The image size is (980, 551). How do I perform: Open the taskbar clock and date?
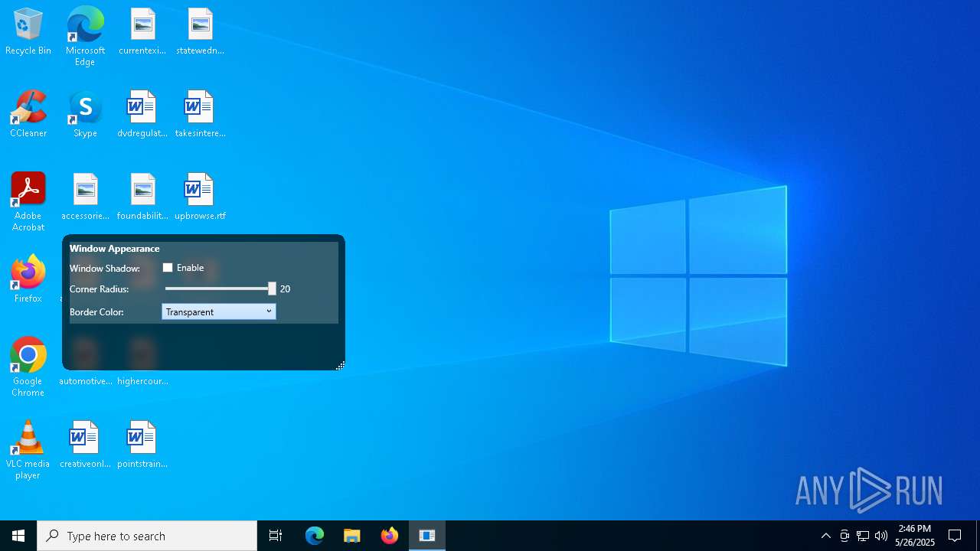point(915,536)
